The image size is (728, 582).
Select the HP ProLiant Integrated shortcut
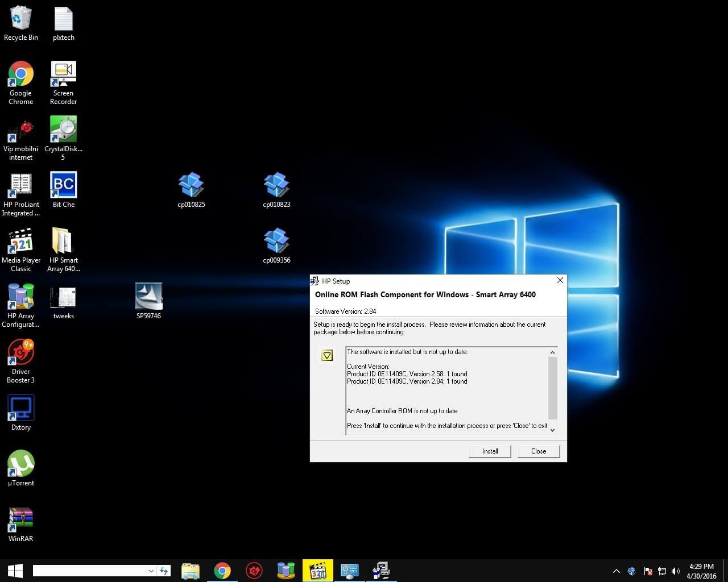tap(21, 194)
